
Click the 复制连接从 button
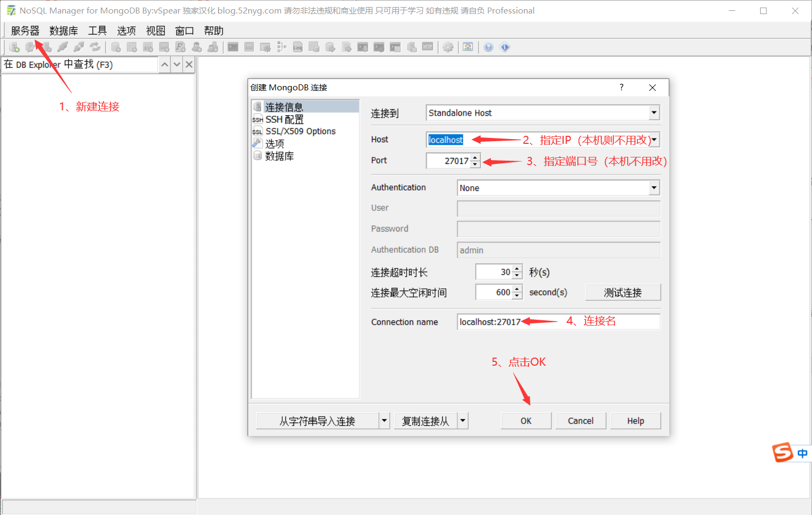point(425,421)
